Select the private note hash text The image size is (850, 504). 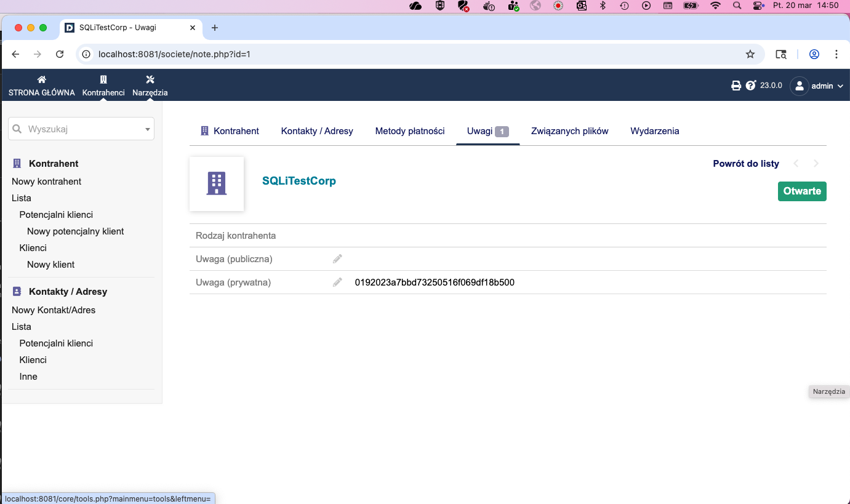point(435,282)
